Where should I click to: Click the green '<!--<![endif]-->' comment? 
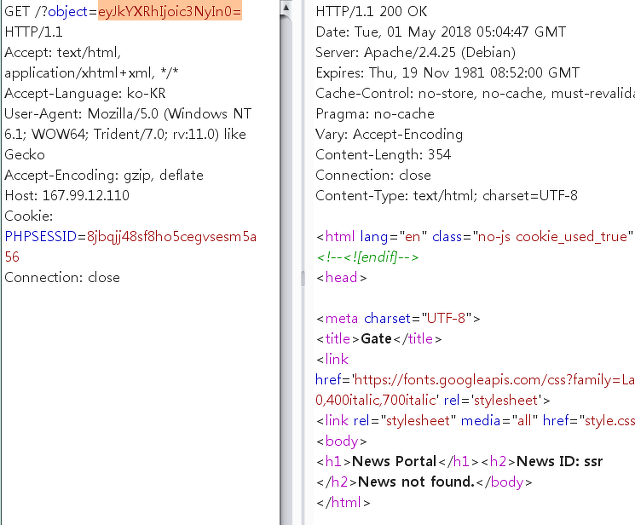[367, 257]
